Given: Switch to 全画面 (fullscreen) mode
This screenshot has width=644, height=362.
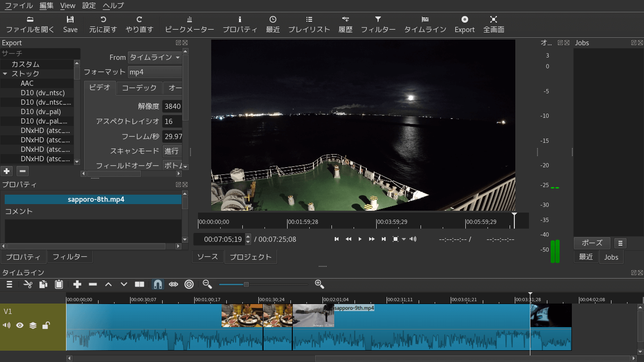Looking at the screenshot, I should pos(494,25).
